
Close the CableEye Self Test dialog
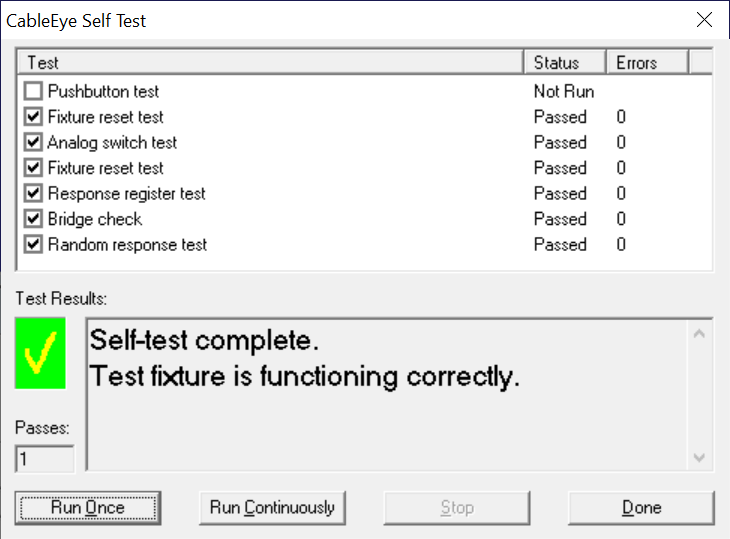pos(704,20)
